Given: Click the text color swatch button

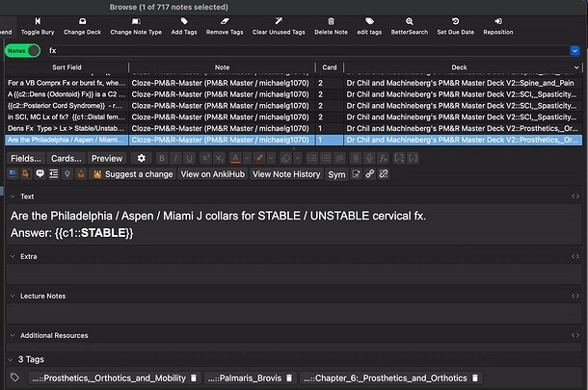Looking at the screenshot, I should [236, 158].
